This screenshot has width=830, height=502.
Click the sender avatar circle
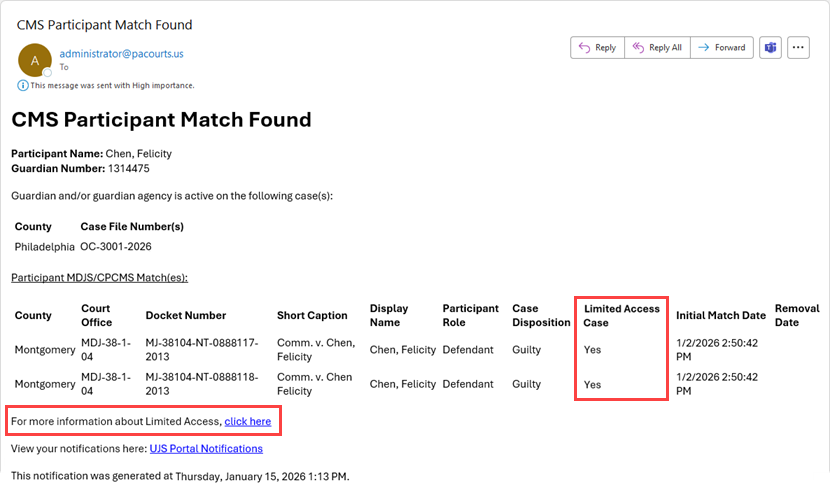pos(35,60)
